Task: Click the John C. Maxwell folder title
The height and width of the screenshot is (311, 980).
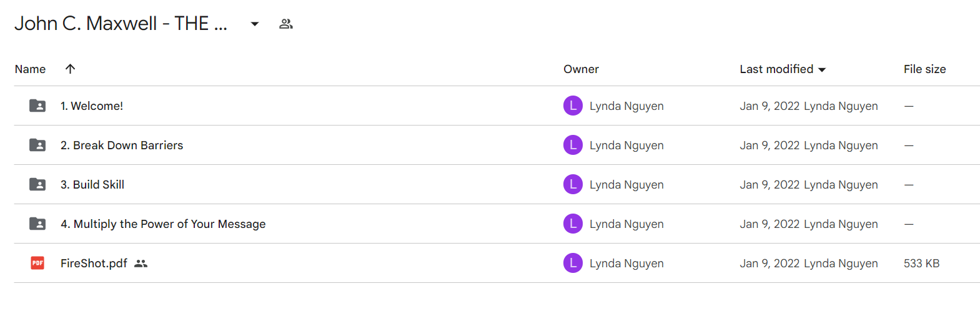Action: click(121, 24)
